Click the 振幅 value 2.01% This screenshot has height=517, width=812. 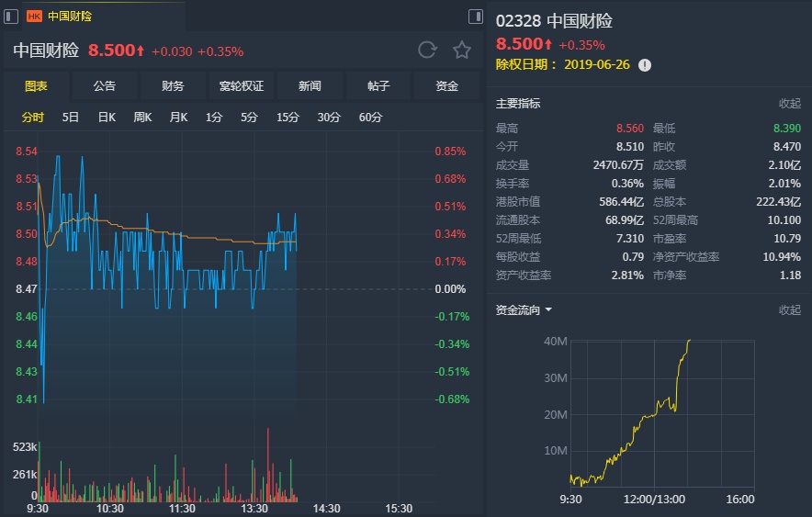tap(784, 184)
